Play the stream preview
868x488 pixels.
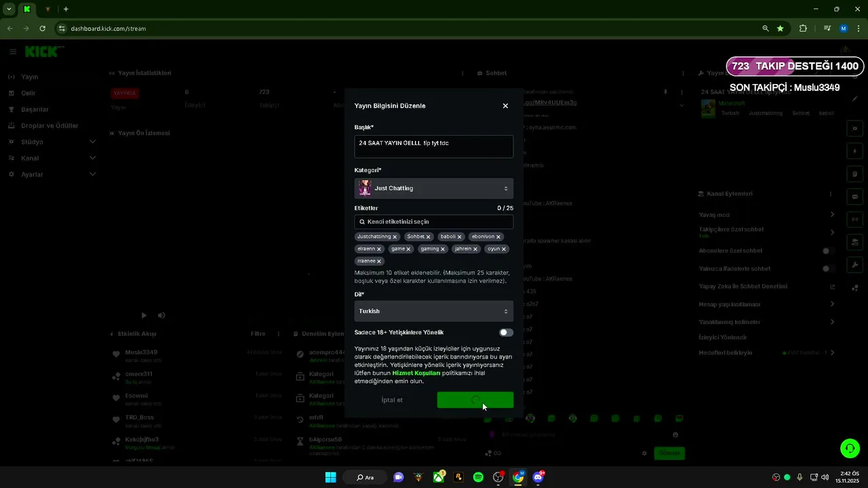point(144,315)
